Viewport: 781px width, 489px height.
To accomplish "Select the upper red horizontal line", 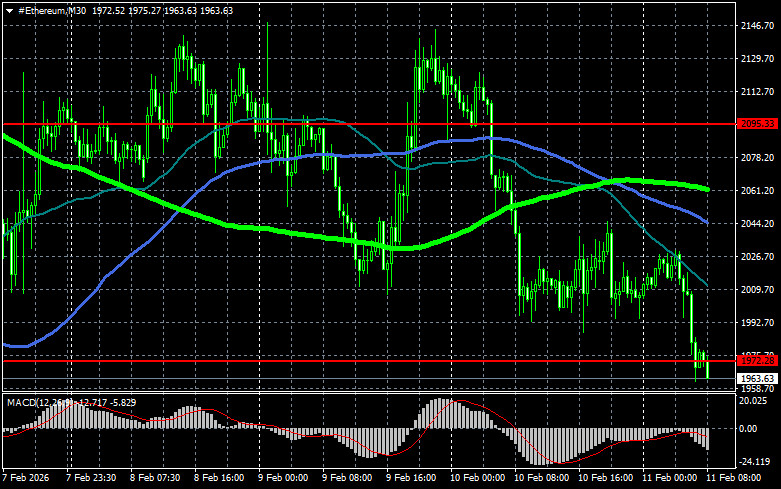I will pos(300,125).
